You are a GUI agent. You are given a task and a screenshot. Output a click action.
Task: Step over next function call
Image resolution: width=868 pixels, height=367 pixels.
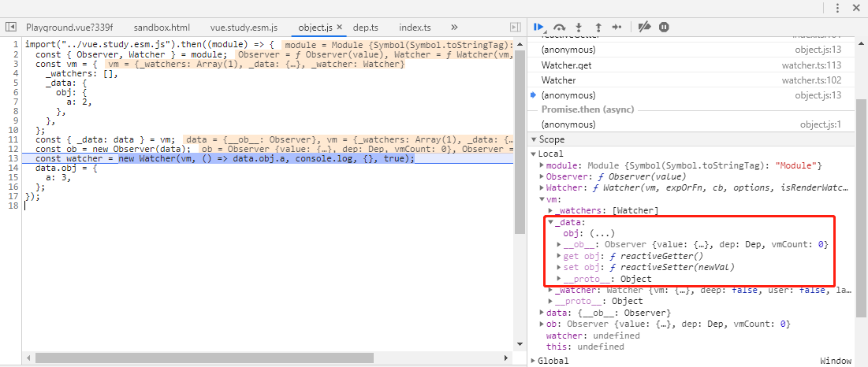pos(559,27)
